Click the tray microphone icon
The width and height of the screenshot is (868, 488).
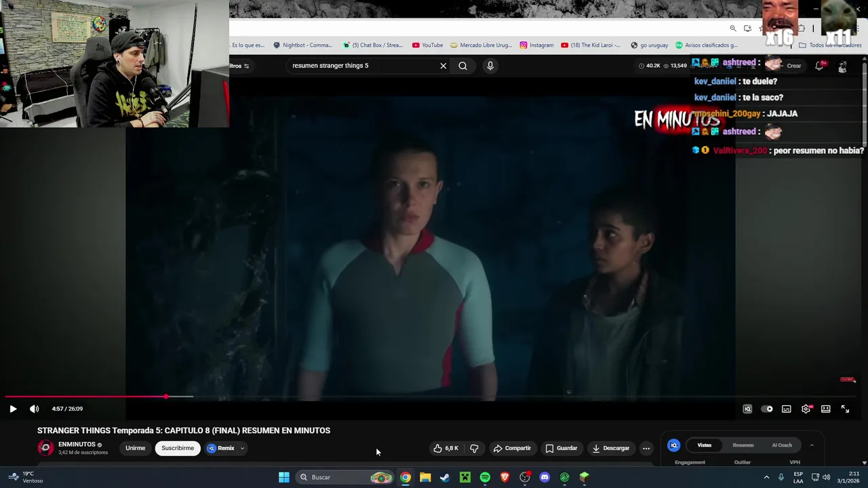point(781,477)
